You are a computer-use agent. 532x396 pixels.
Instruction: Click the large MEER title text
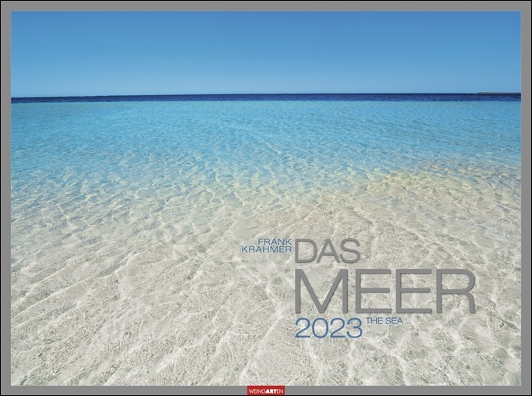[385, 292]
